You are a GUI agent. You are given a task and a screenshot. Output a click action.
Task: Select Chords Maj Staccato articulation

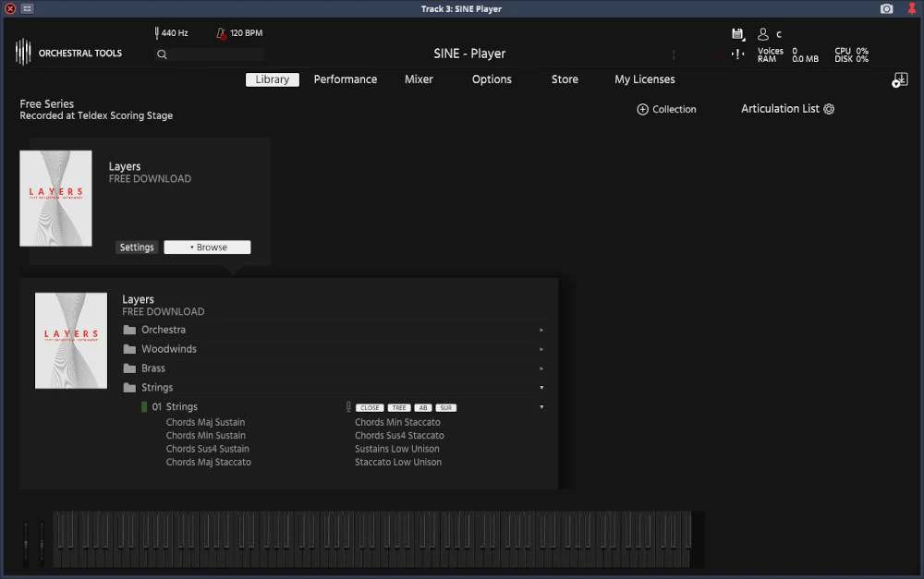pos(208,463)
